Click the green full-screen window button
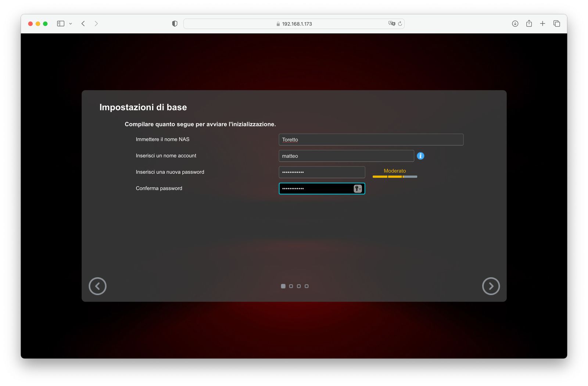 [45, 24]
